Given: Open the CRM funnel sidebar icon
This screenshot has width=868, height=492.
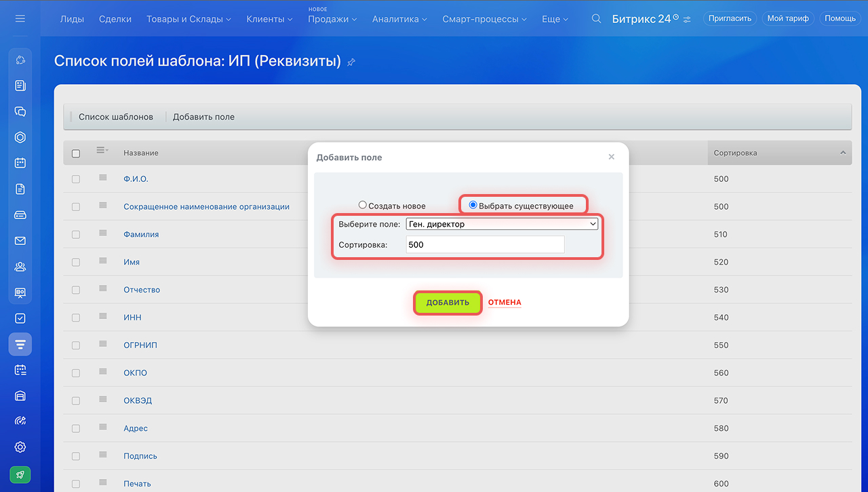Looking at the screenshot, I should [x=20, y=344].
